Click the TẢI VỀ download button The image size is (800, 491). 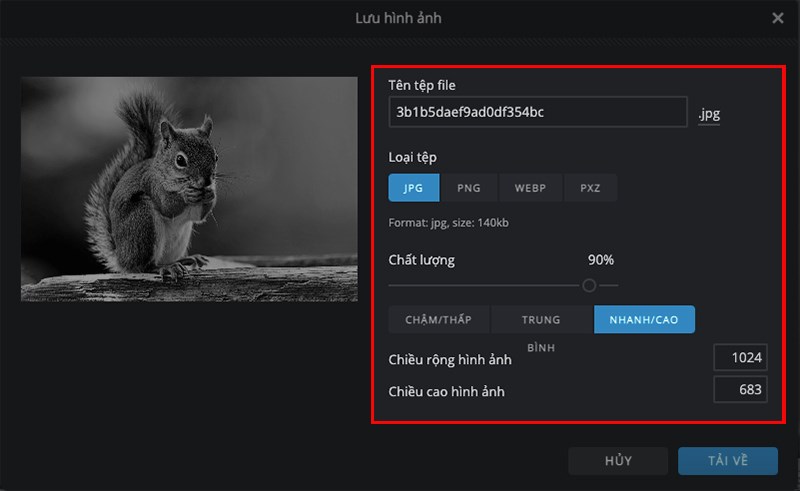pyautogui.click(x=727, y=461)
